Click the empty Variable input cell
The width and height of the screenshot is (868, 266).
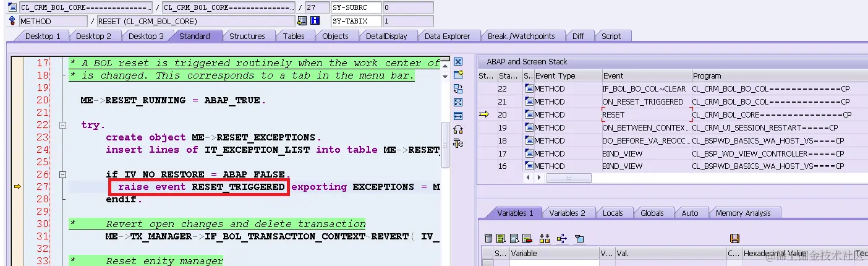pyautogui.click(x=554, y=262)
